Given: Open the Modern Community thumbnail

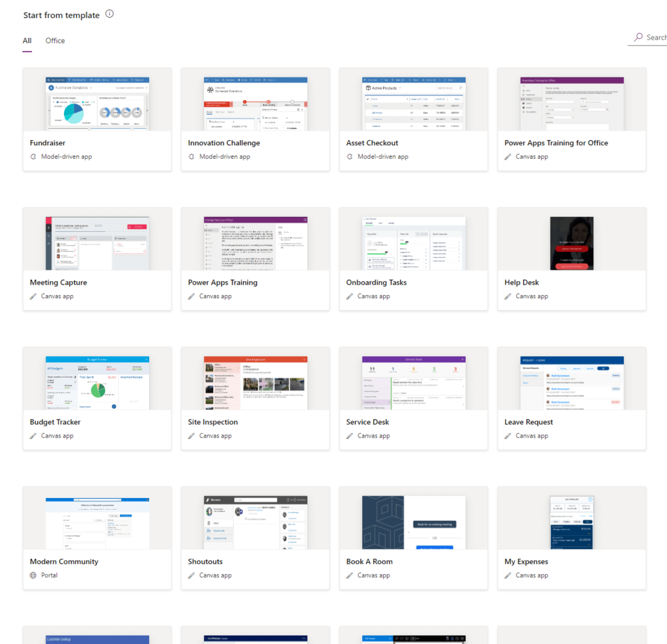Looking at the screenshot, I should [98, 522].
